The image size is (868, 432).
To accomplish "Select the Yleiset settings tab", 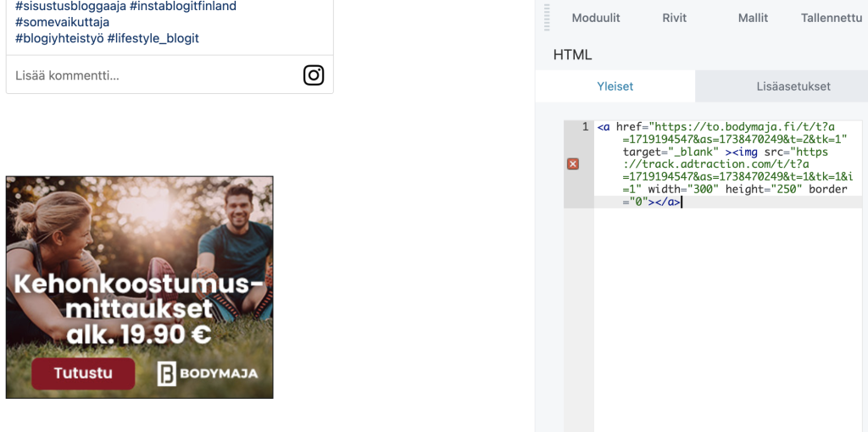I will point(615,86).
